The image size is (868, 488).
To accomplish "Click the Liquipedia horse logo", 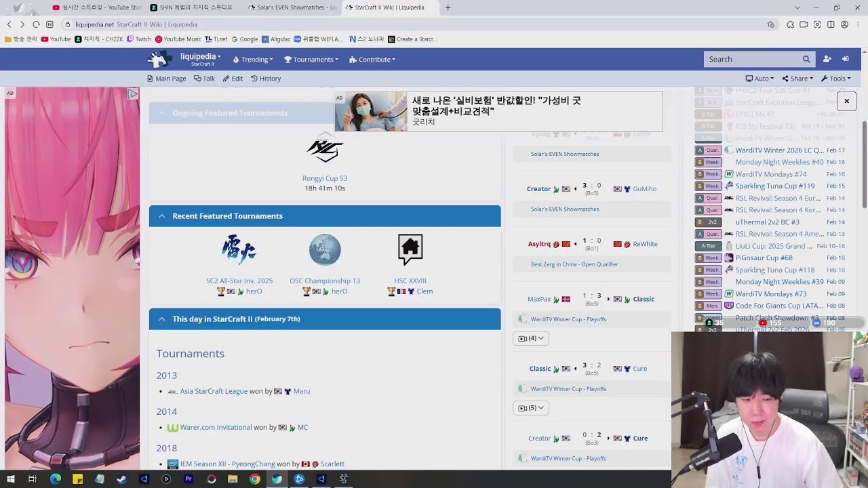I will [159, 59].
